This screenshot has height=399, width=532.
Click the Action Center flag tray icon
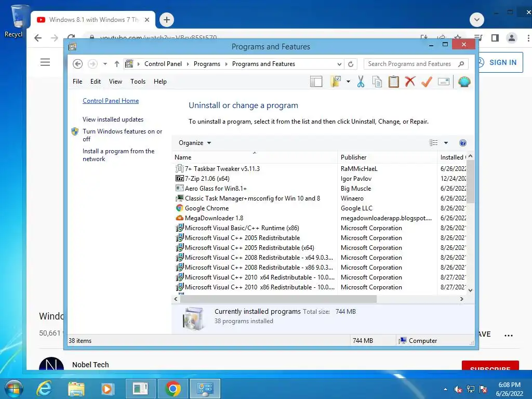[483, 389]
